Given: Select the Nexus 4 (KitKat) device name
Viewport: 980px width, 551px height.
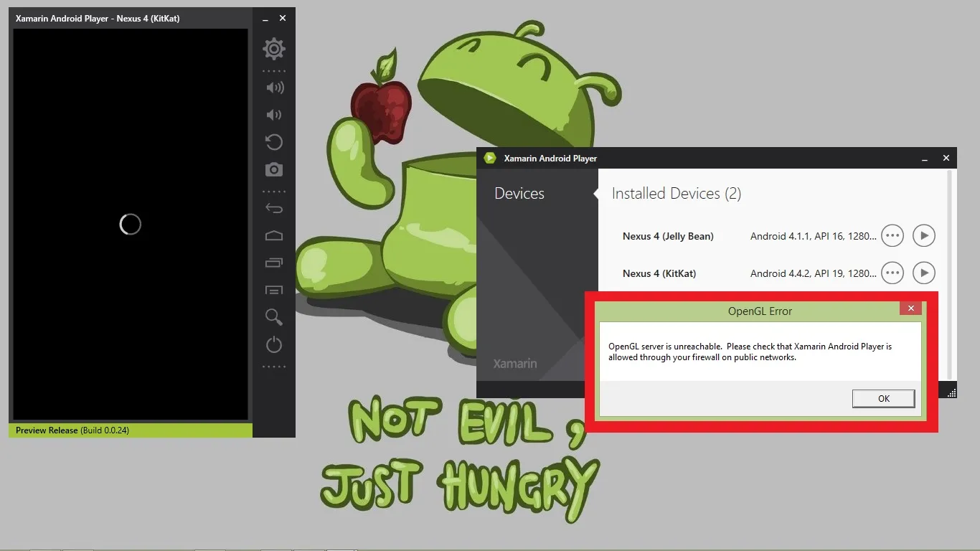Looking at the screenshot, I should [659, 273].
